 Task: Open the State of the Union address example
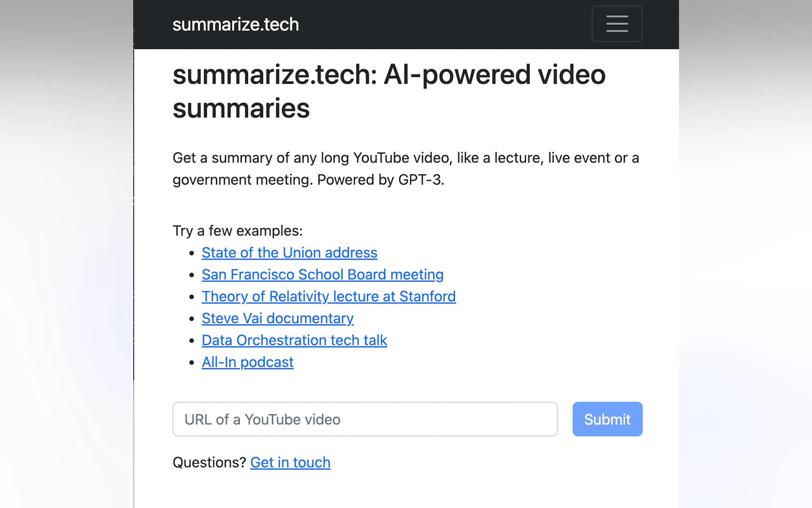(289, 252)
